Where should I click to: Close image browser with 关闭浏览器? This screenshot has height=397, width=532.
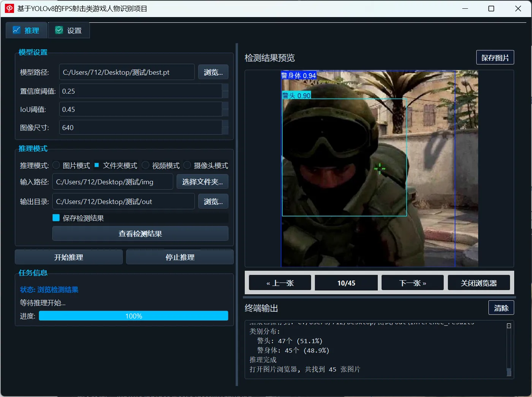[x=479, y=283]
